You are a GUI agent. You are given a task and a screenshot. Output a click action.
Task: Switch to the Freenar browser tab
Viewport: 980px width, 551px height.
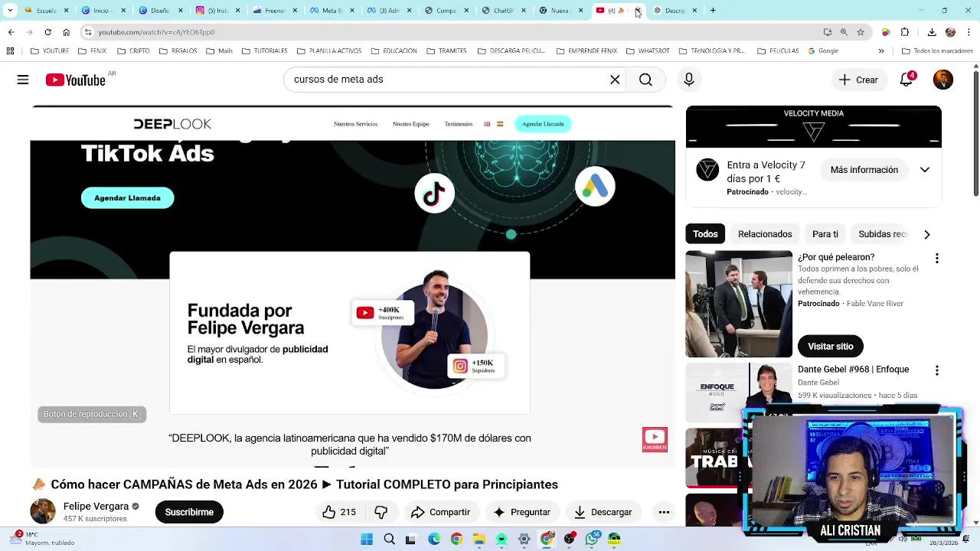coord(274,11)
